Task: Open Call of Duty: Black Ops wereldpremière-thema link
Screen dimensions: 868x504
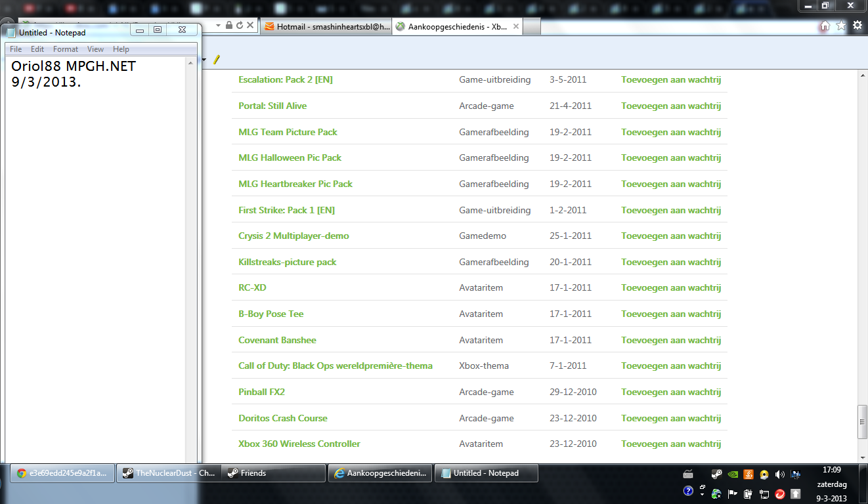Action: 336,366
